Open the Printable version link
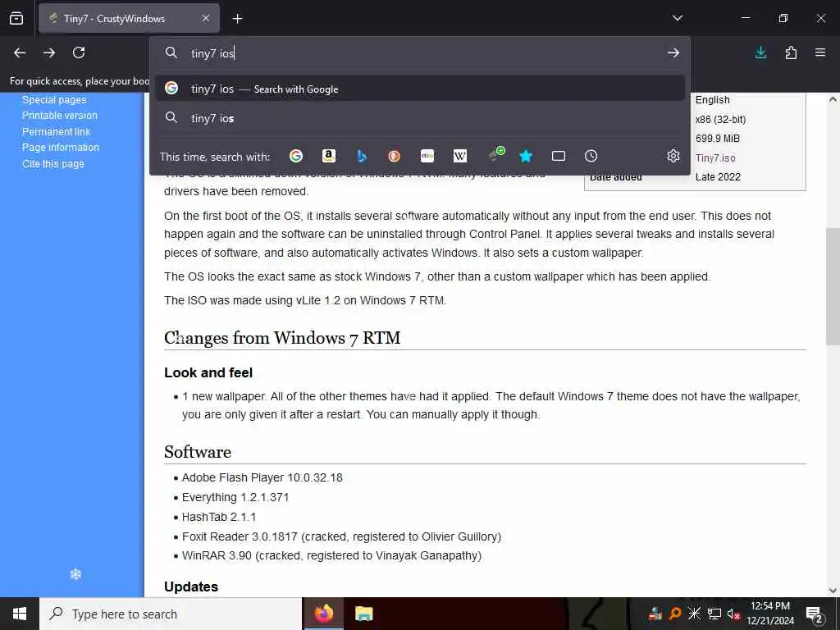 (59, 115)
